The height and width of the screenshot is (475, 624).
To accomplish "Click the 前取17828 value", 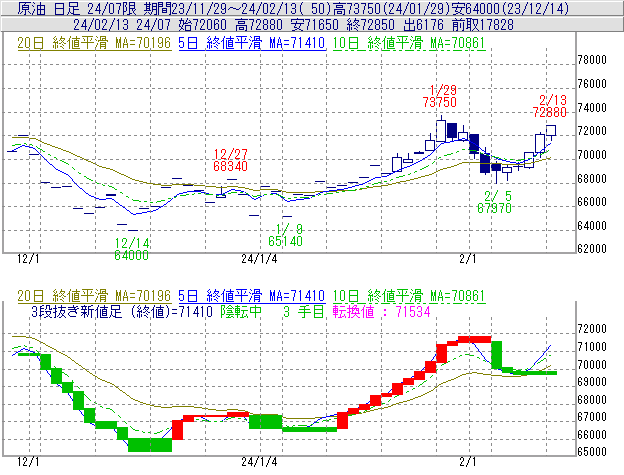I will tap(483, 25).
